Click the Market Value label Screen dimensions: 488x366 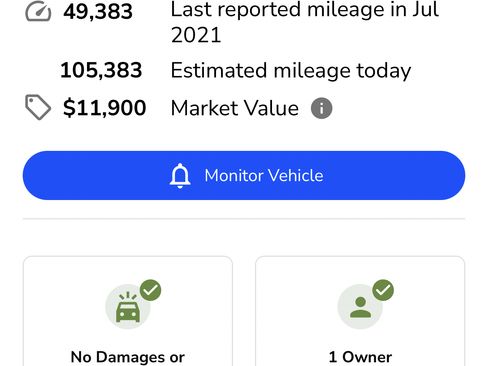tap(235, 108)
